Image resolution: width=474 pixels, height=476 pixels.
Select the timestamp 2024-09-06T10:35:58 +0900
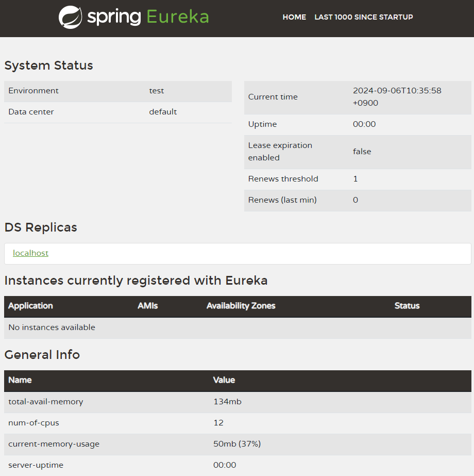397,97
